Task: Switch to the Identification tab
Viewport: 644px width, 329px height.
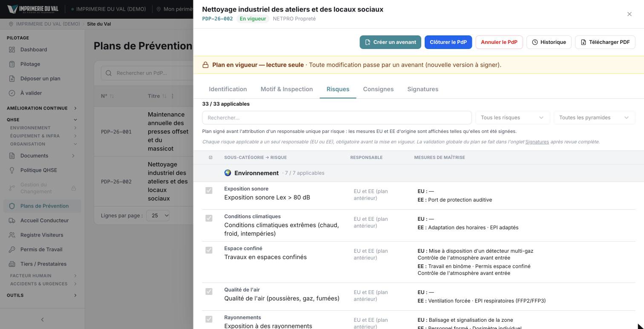Action: click(228, 89)
